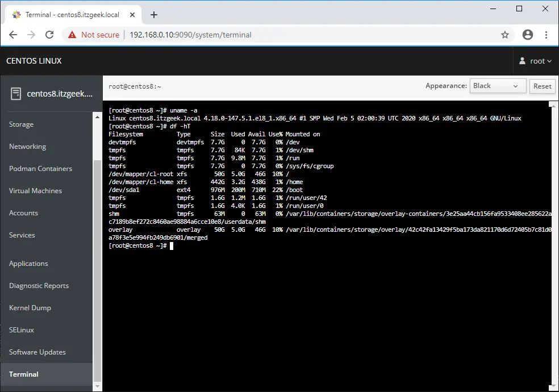Click the /dev/mapper/cl-home filesystem entry

tap(141, 182)
